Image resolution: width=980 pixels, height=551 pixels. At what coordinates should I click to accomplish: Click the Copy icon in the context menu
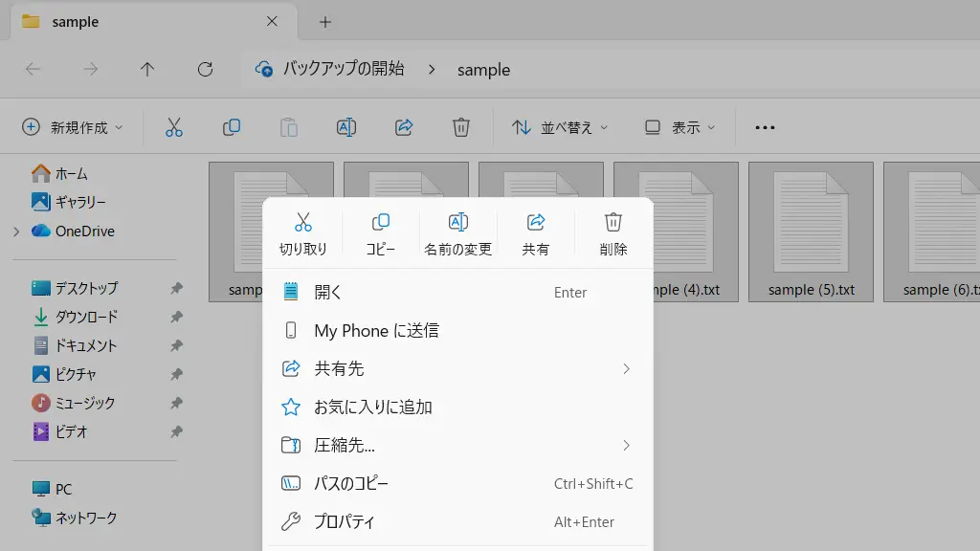pyautogui.click(x=380, y=223)
